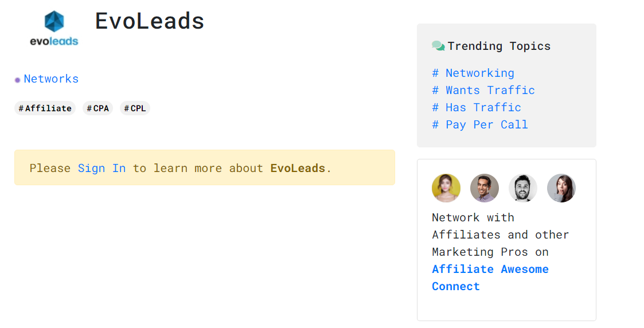Click the avatar of man in checkered shirt

pos(485,188)
